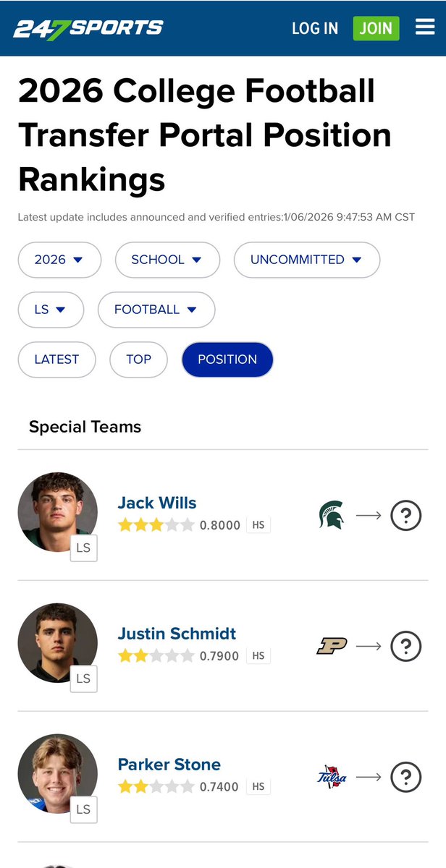Click Jack Wills' question mark destination icon
Screen dimensions: 446x868
pyautogui.click(x=405, y=516)
